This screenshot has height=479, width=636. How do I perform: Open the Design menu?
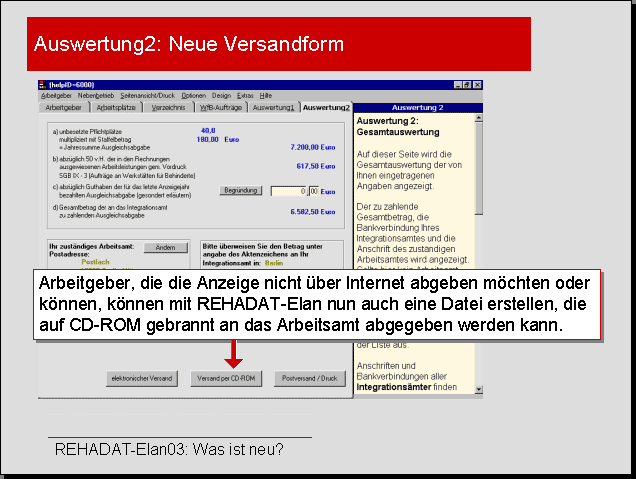click(221, 95)
